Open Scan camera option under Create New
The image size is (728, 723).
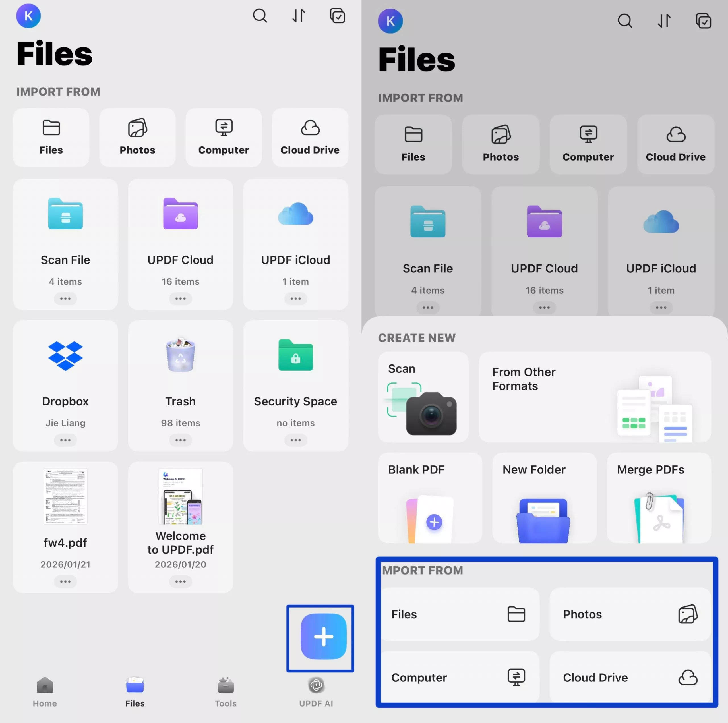click(x=423, y=397)
